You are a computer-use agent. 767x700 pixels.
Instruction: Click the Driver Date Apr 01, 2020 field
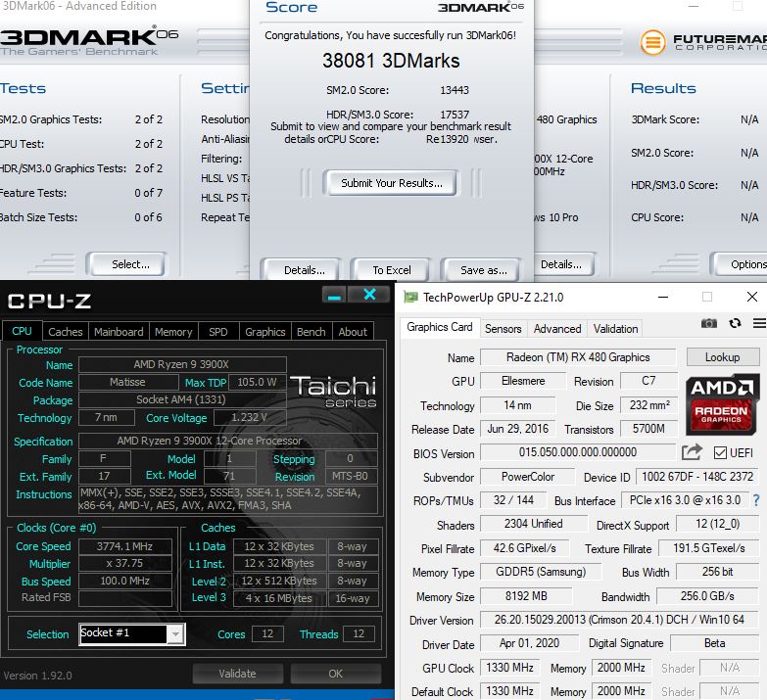[529, 643]
